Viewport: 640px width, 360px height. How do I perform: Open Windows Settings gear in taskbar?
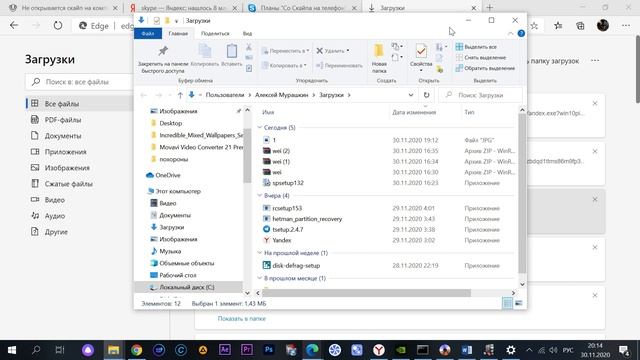pyautogui.click(x=511, y=350)
